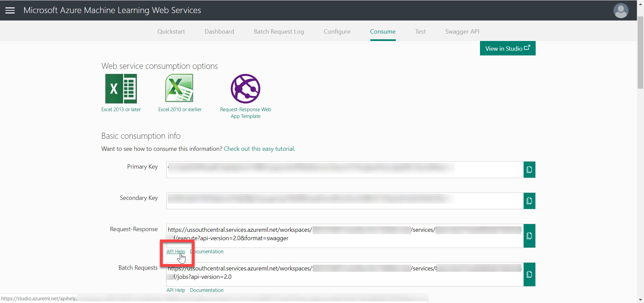Open the Batch Request Log tab
Viewport: 644px width, 303px height.
click(279, 32)
